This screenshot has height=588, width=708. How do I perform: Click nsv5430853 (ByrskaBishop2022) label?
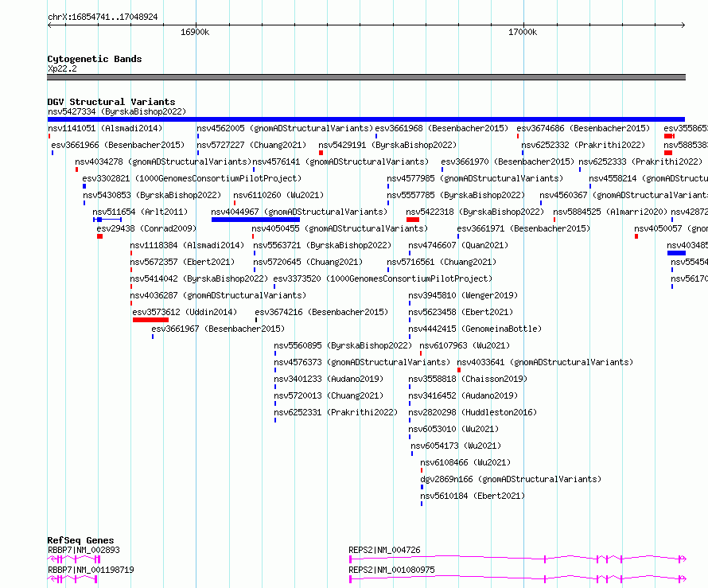click(152, 195)
